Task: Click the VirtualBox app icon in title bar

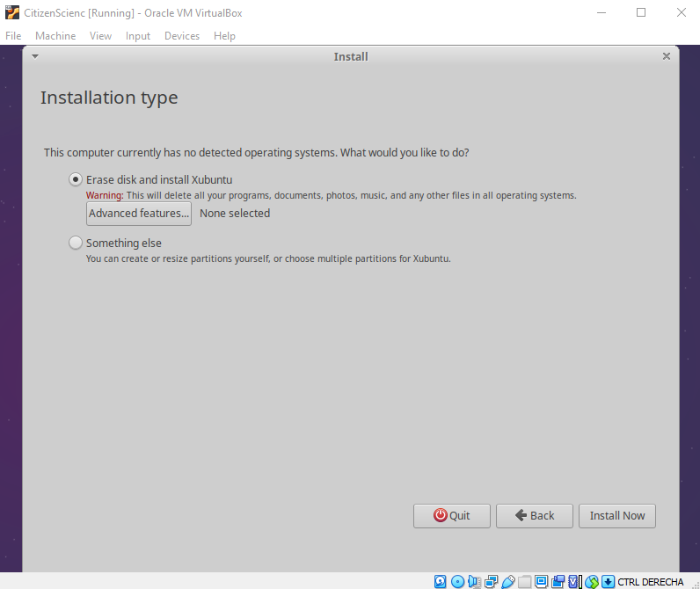Action: click(12, 12)
